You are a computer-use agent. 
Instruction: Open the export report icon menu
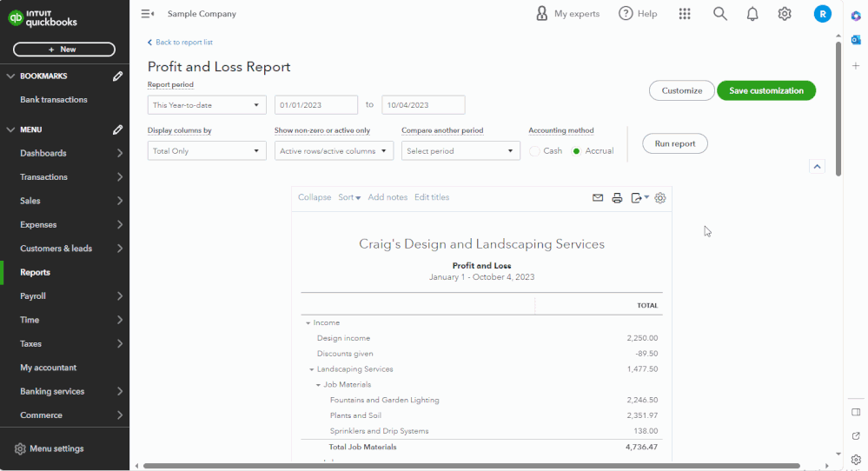point(639,198)
